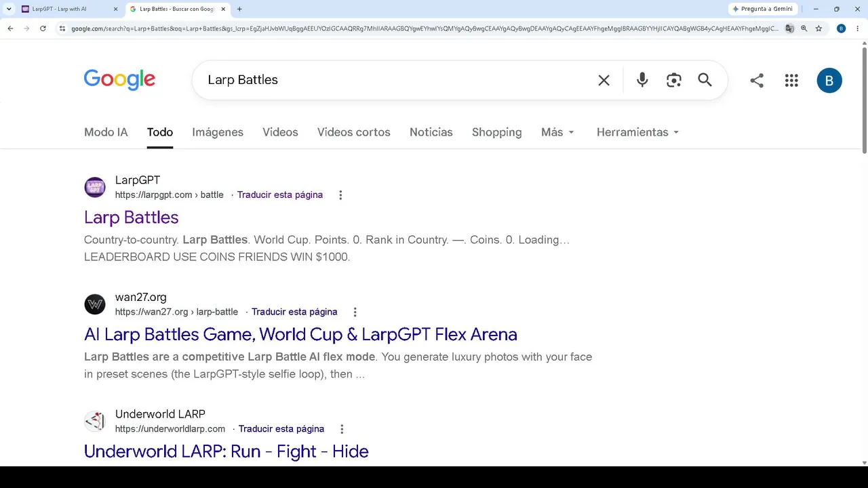The height and width of the screenshot is (488, 868).
Task: Open options menu for the wan27.org result
Action: 355,312
